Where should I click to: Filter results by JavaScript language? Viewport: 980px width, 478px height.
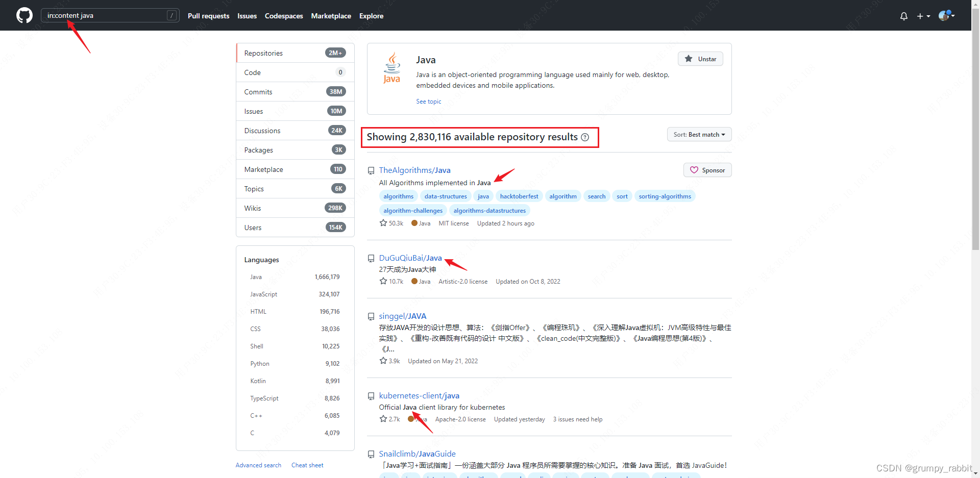tap(295, 294)
